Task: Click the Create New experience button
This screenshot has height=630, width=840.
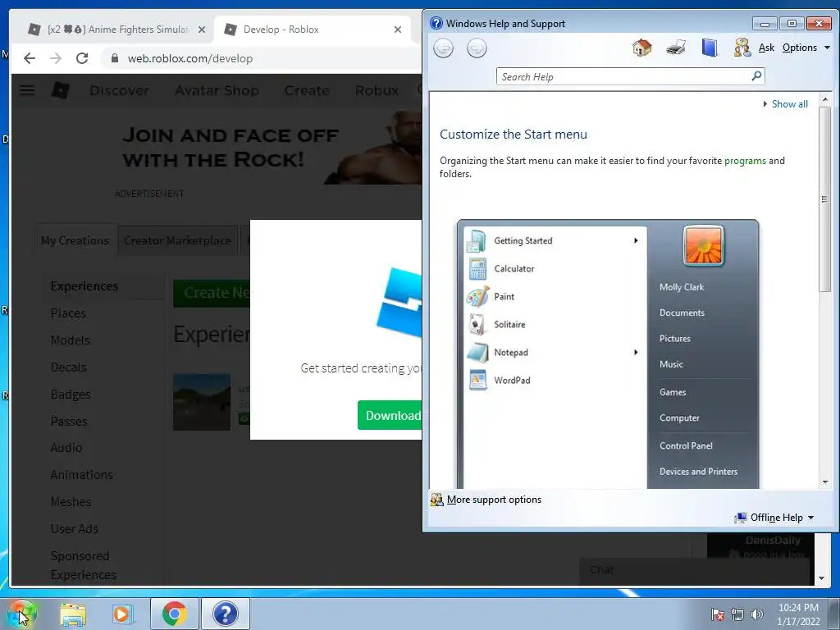Action: tap(212, 293)
